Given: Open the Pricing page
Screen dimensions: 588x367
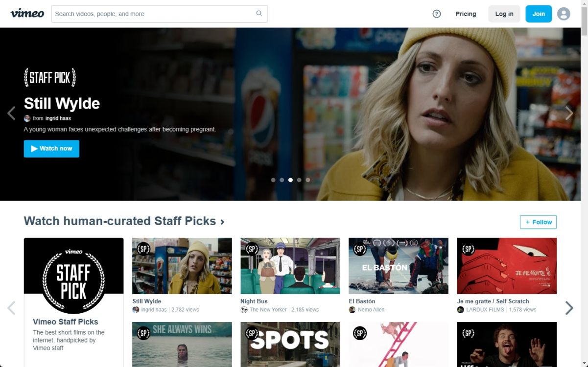Looking at the screenshot, I should [466, 14].
